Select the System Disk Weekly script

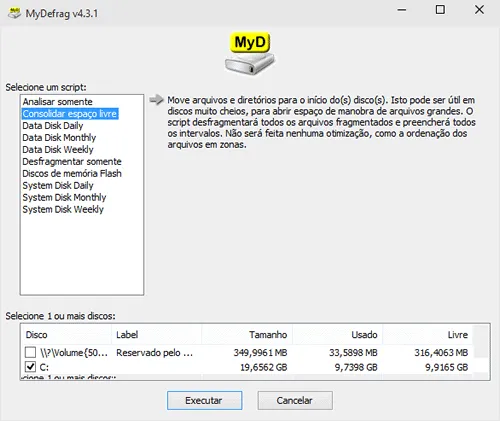(63, 210)
